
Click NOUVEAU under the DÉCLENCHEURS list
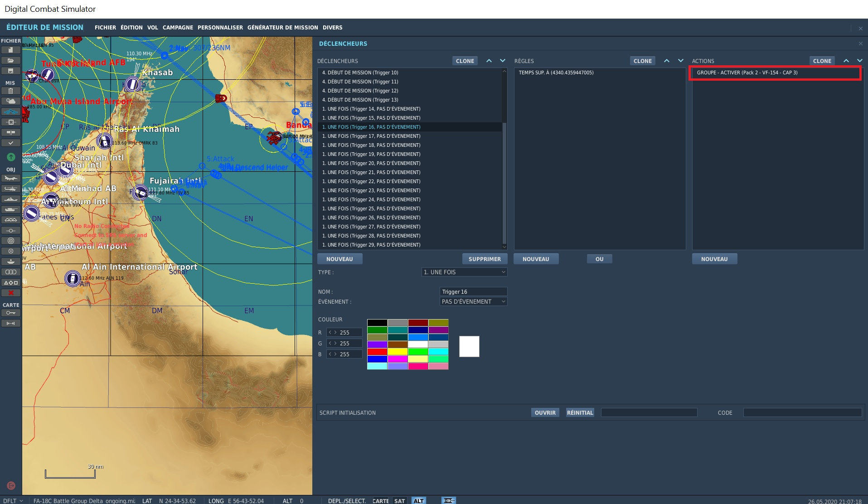coord(339,259)
